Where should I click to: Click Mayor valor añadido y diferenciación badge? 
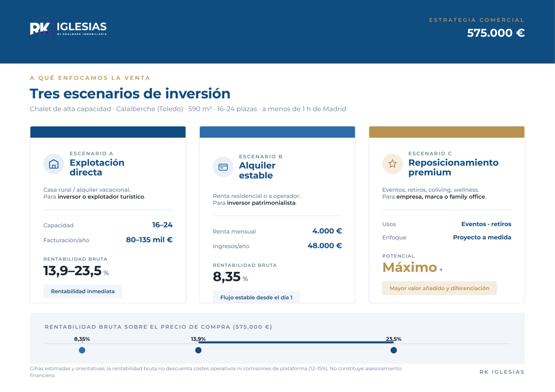click(439, 288)
